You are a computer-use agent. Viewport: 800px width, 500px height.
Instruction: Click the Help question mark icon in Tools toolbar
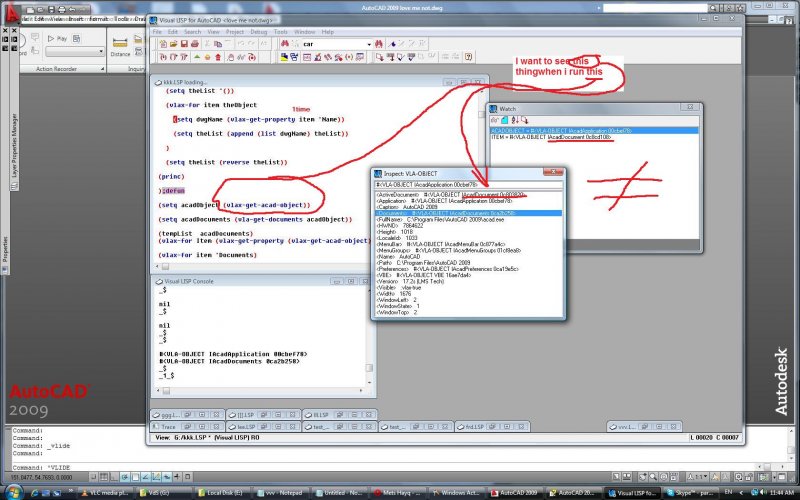[468, 57]
